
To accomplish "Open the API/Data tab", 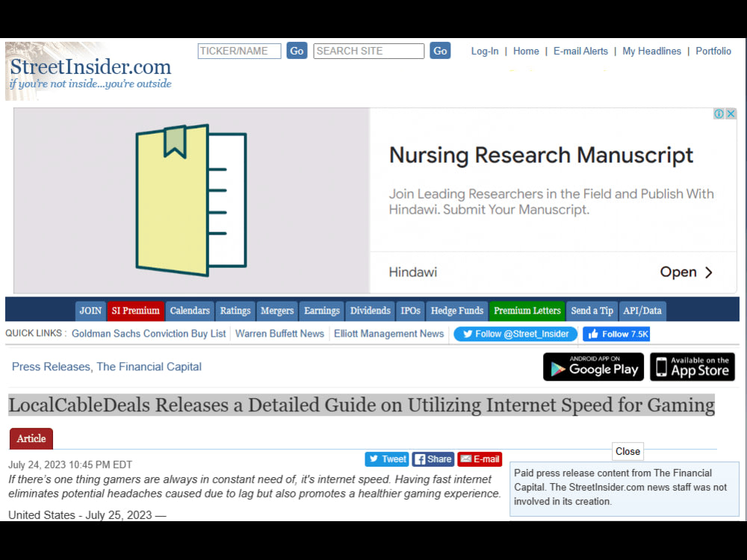I will point(642,311).
